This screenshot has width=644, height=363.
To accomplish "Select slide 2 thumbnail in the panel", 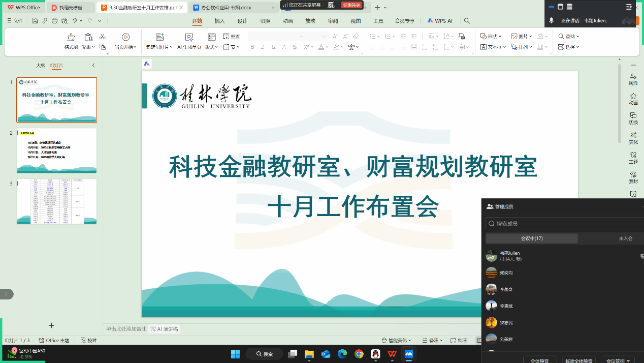I will [57, 150].
